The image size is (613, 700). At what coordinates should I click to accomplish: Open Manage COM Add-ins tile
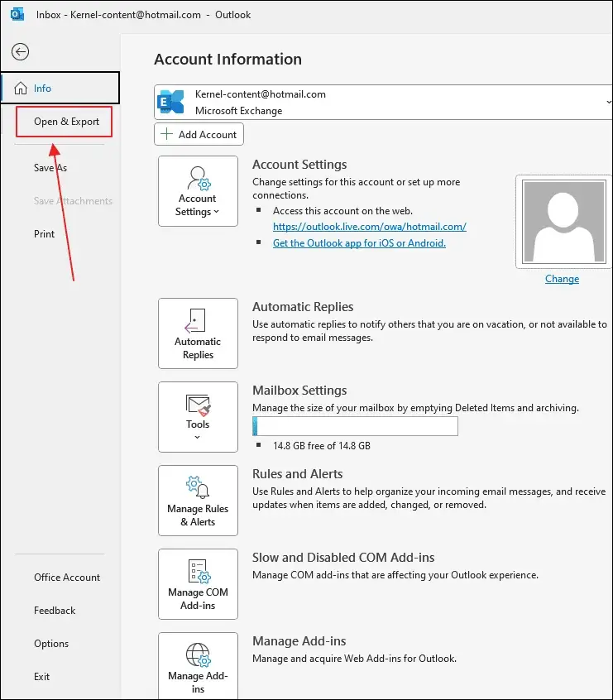click(x=198, y=584)
